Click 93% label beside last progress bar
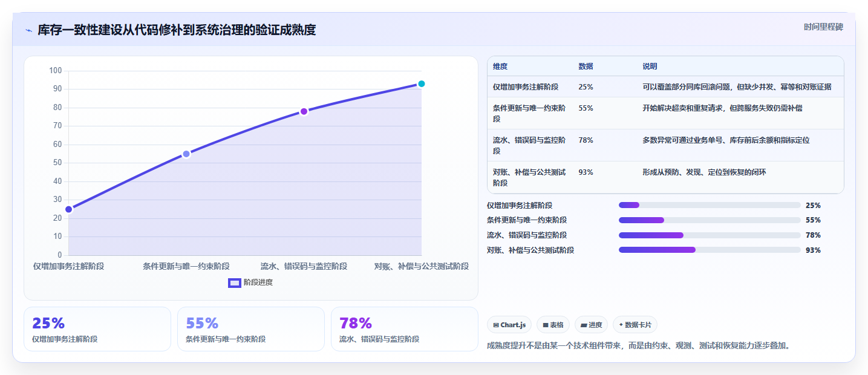This screenshot has height=375, width=868. pyautogui.click(x=813, y=250)
